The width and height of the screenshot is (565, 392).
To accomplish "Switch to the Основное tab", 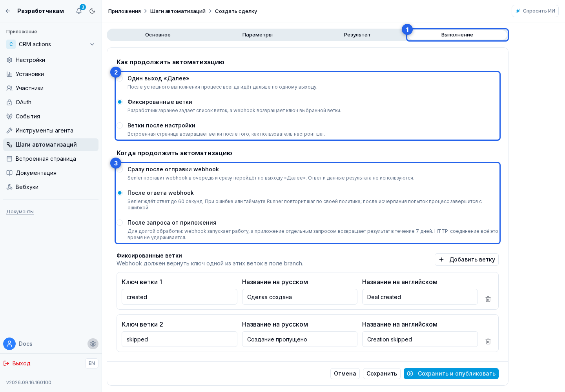I will [158, 35].
